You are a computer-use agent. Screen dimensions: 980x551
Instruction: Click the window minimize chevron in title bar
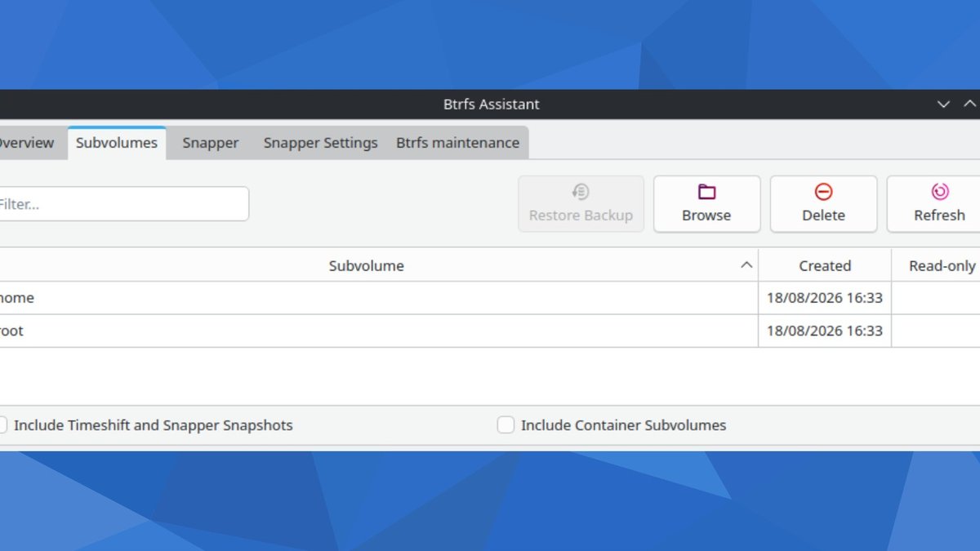[943, 104]
